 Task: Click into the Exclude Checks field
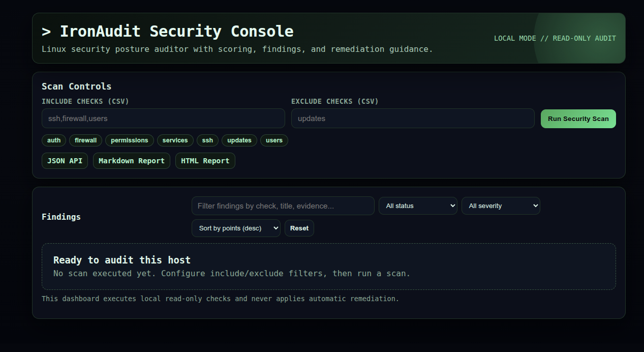point(412,119)
